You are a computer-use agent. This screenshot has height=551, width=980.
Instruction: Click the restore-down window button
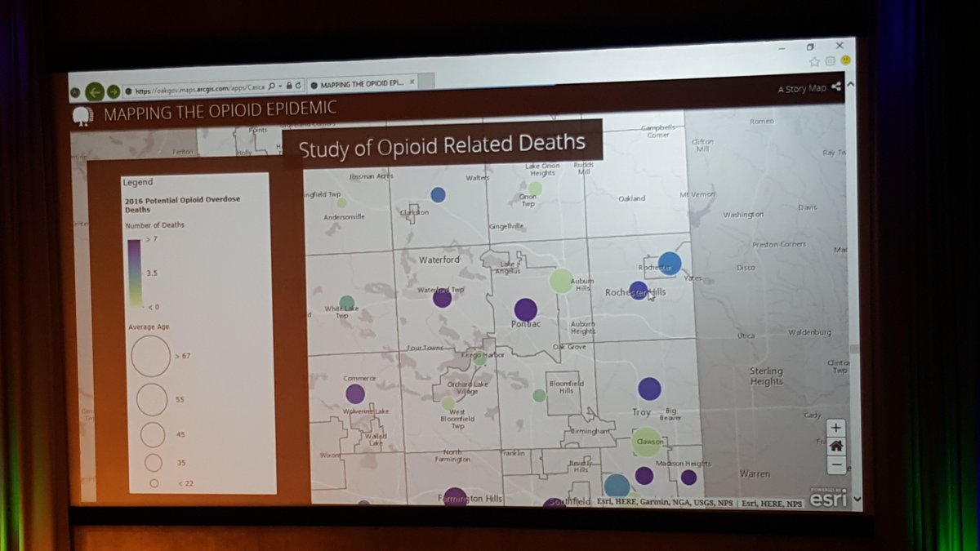pos(810,47)
